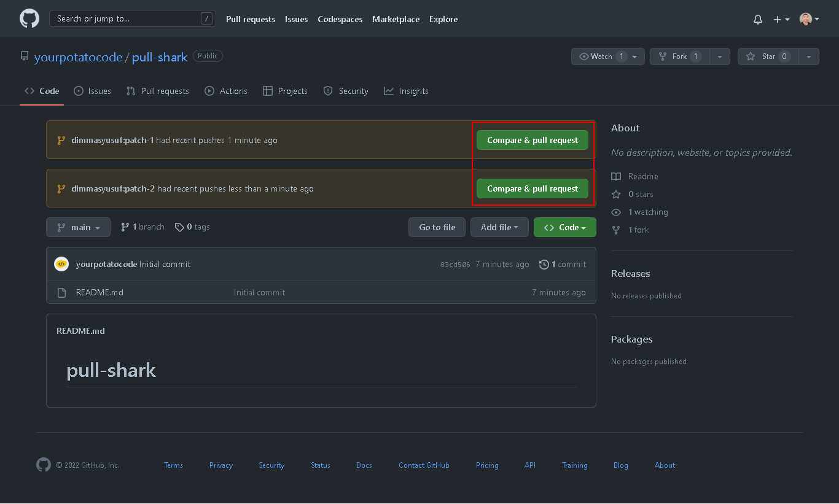
Task: Star the repository
Action: pyautogui.click(x=768, y=56)
